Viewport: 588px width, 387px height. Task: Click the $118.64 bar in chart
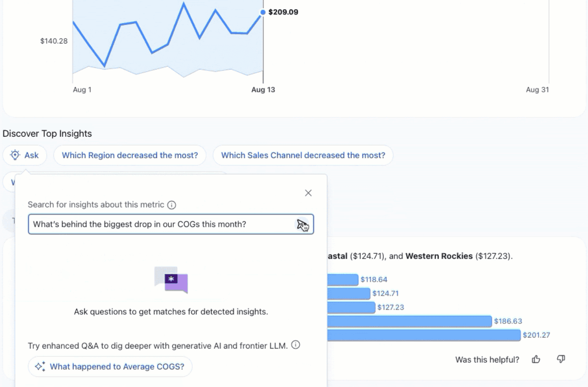(343, 279)
